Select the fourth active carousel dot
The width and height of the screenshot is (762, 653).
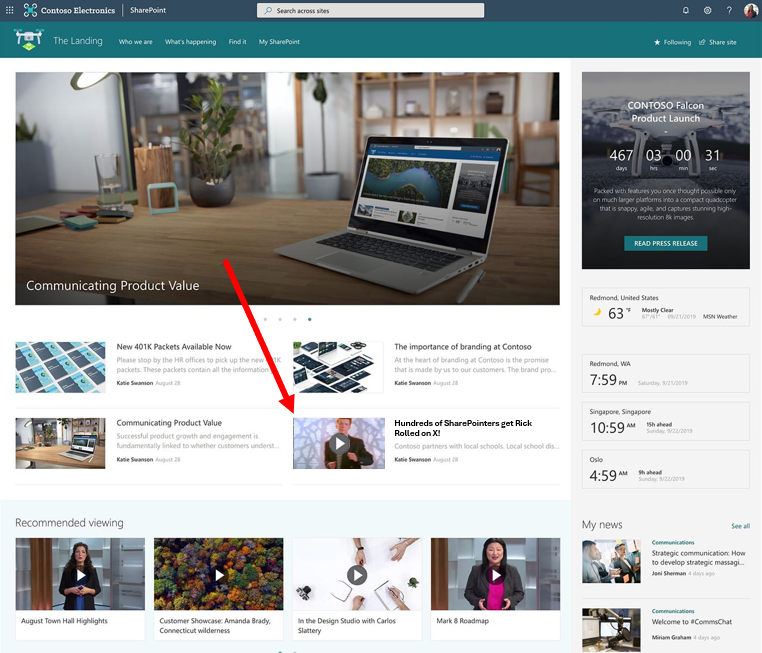pyautogui.click(x=310, y=319)
